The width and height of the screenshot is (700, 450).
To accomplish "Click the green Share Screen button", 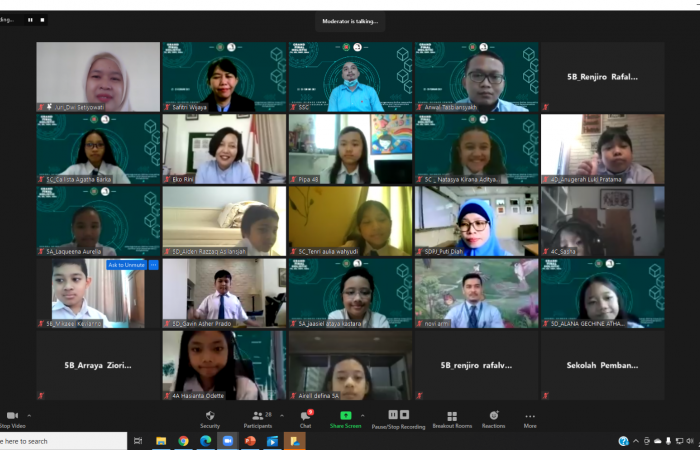I will pyautogui.click(x=345, y=418).
